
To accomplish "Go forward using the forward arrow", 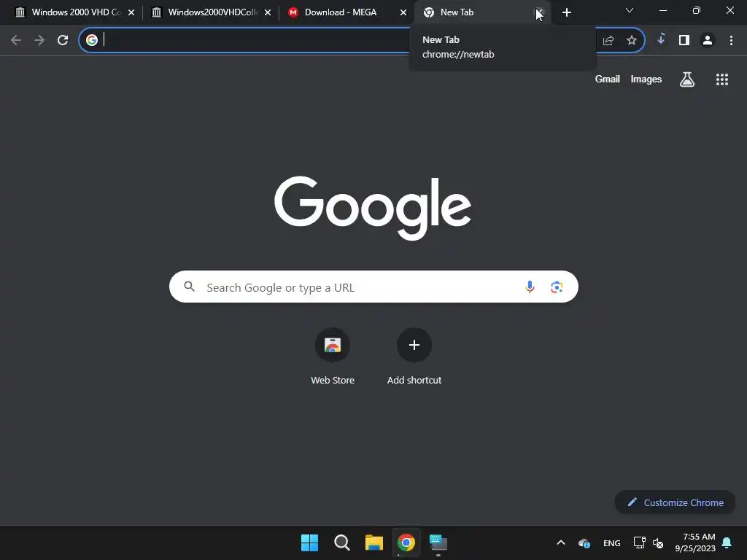I will click(39, 40).
